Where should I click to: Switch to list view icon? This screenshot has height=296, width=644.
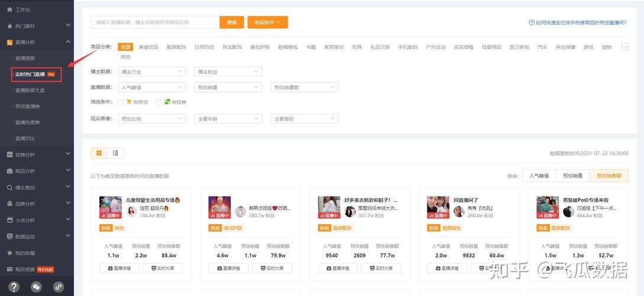[x=115, y=153]
